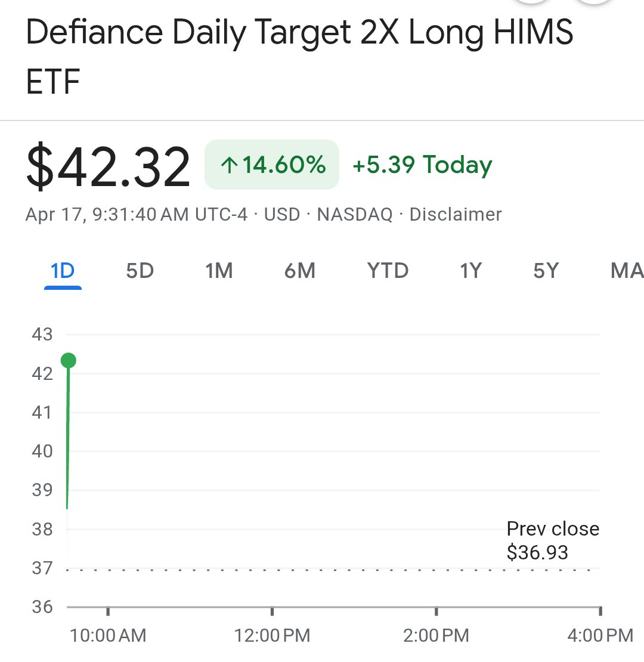Click the 2:00 PM axis label
The width and height of the screenshot is (644, 662).
436,635
